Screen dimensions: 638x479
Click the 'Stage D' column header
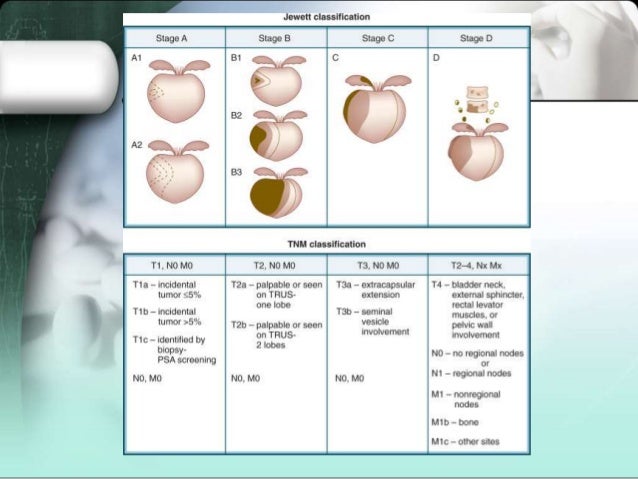(x=478, y=38)
